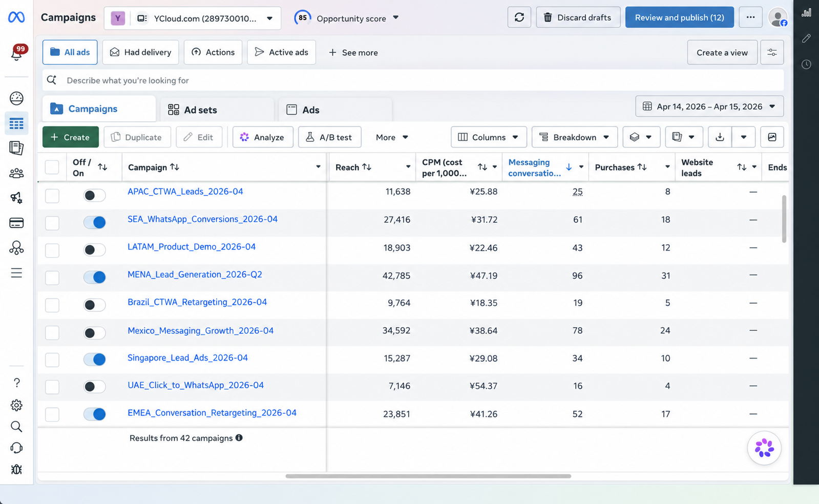Viewport: 819px width, 504px height.
Task: Click the view filter settings sliders icon
Action: [772, 52]
